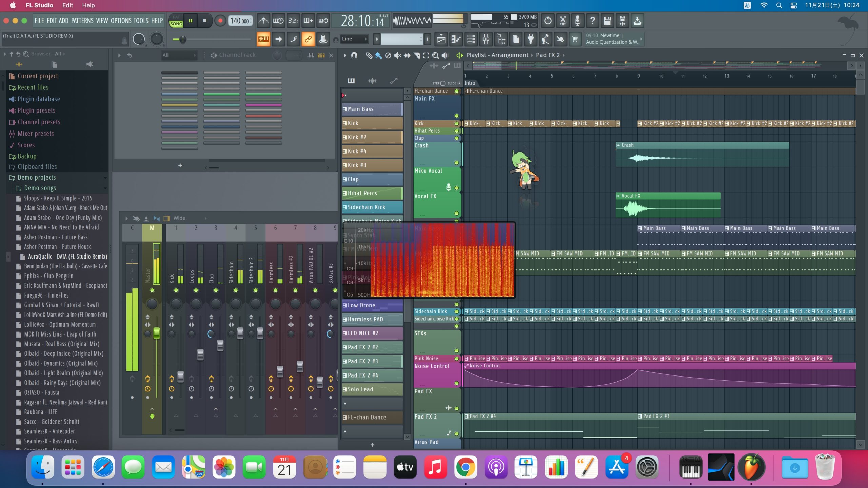Select the Main Bass pattern

[x=372, y=109]
